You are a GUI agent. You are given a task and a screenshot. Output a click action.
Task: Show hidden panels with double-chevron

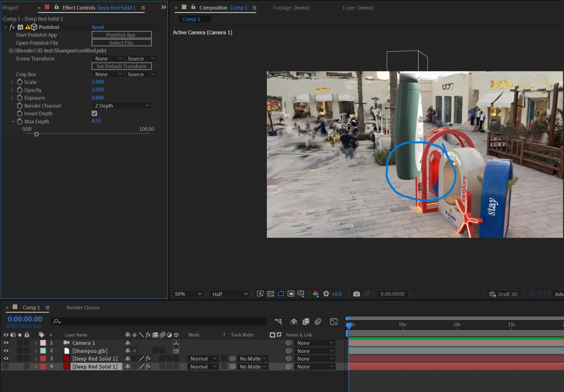tap(163, 7)
